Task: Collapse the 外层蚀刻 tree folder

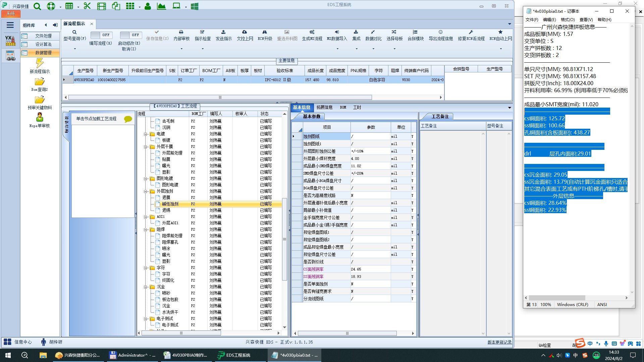Action: pos(146,191)
